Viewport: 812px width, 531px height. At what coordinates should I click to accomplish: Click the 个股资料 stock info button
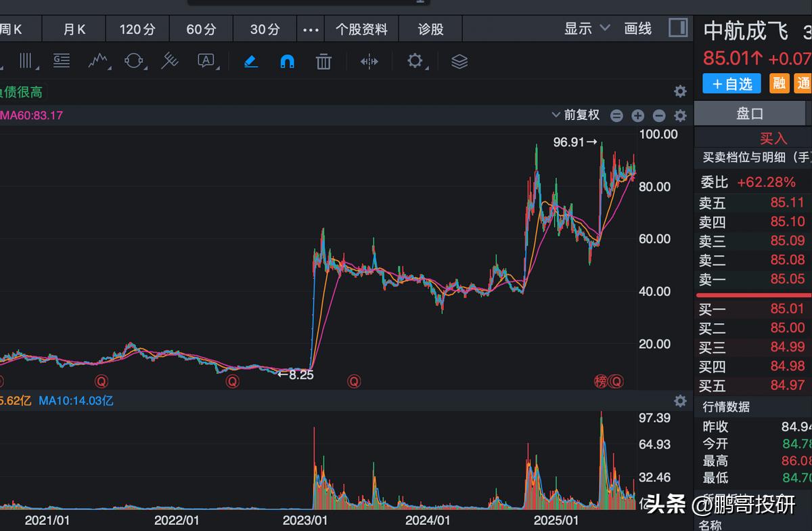point(361,29)
